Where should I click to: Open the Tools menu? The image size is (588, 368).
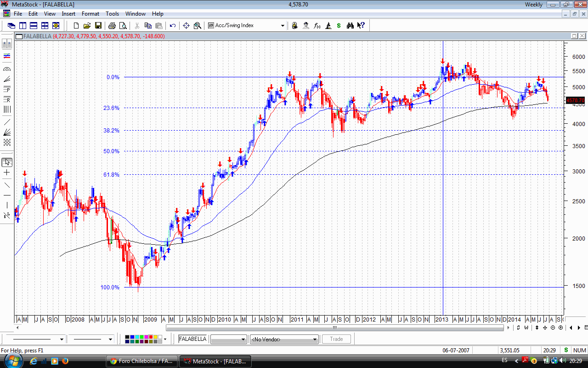(x=112, y=14)
